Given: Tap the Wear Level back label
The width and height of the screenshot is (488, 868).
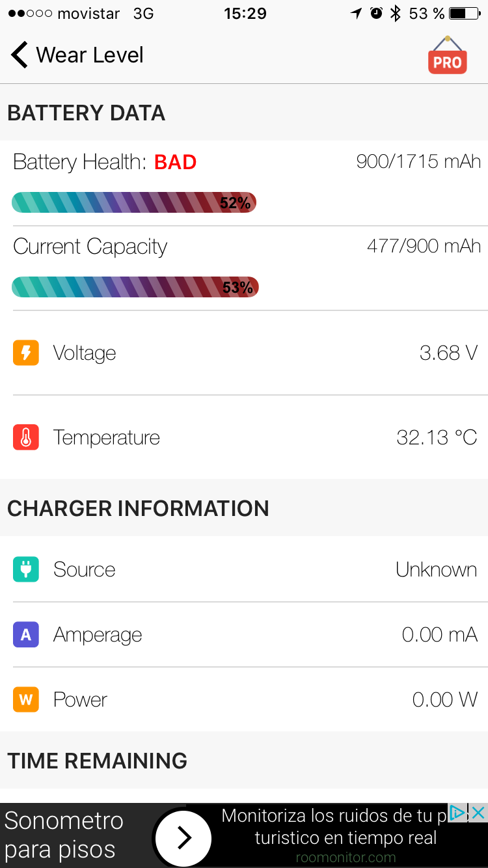Looking at the screenshot, I should (90, 55).
